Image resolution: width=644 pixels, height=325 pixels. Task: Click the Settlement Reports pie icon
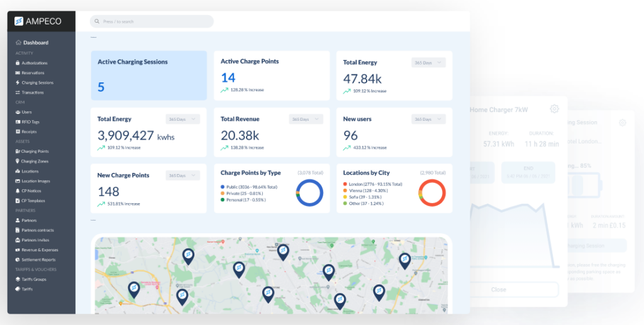pyautogui.click(x=18, y=260)
